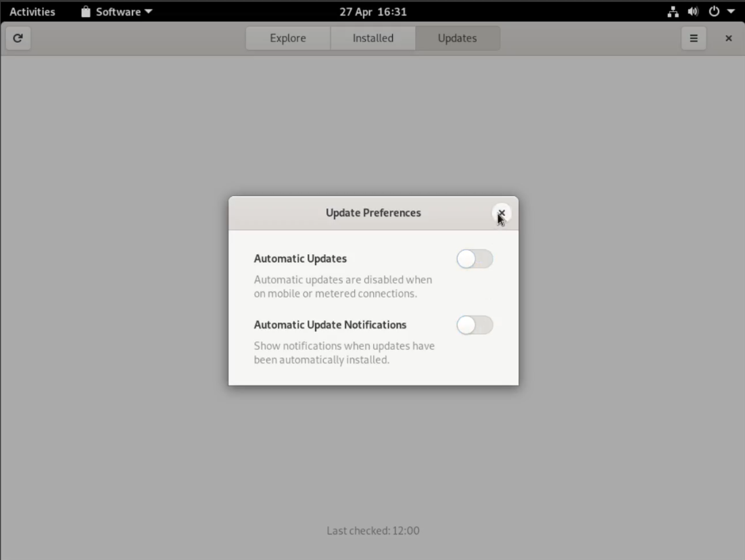The image size is (745, 560).
Task: Click the Update Preferences title bar
Action: click(x=373, y=213)
